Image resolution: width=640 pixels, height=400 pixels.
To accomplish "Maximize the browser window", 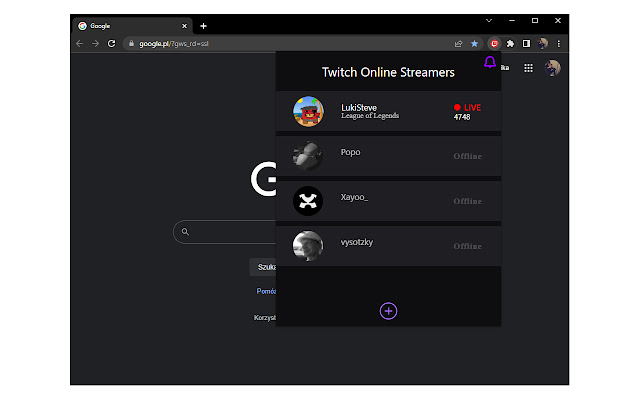I will point(535,20).
